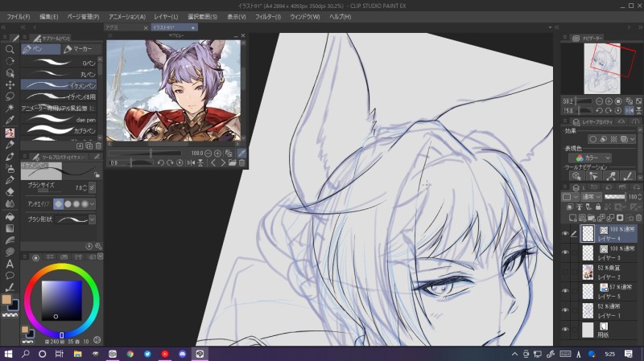Viewport: 644px width, 361px height.
Task: Open the blend mode 通常 dropdown
Action: click(x=591, y=197)
